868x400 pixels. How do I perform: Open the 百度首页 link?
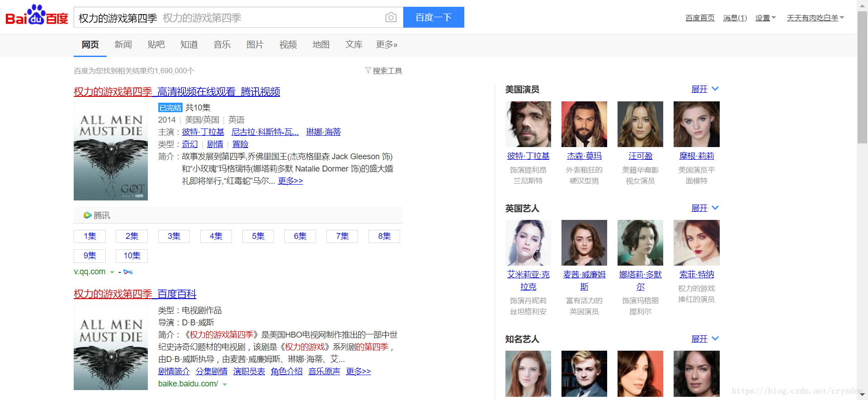[700, 18]
